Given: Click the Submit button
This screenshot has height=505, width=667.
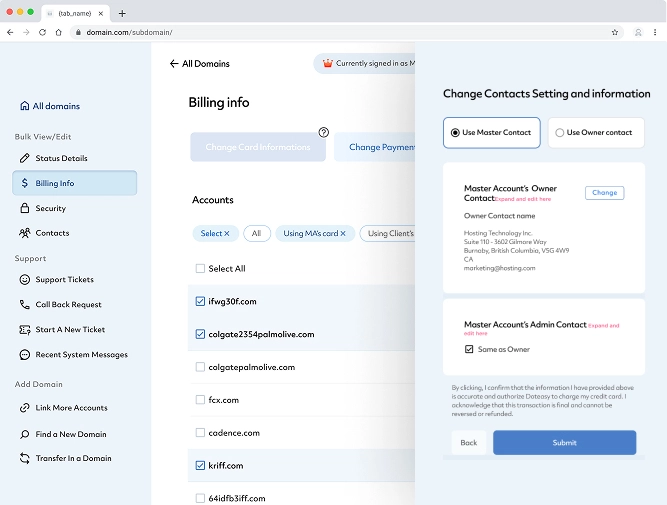Looking at the screenshot, I should (564, 442).
